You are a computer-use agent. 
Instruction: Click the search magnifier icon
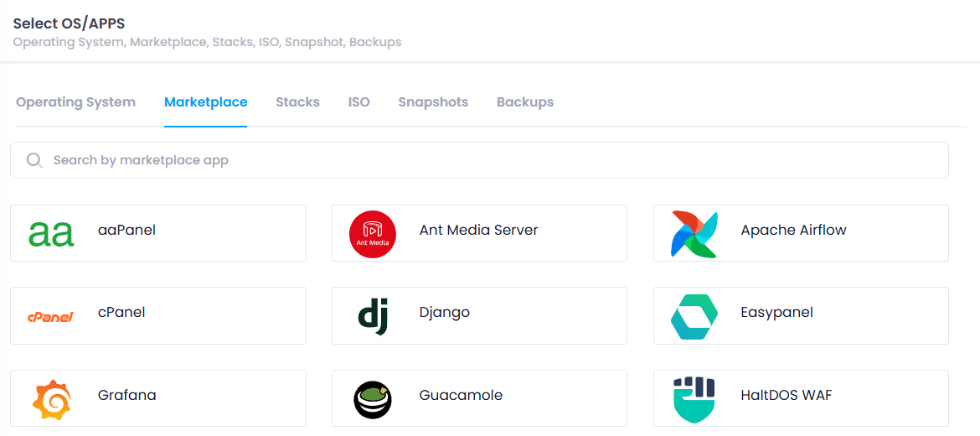[x=34, y=160]
